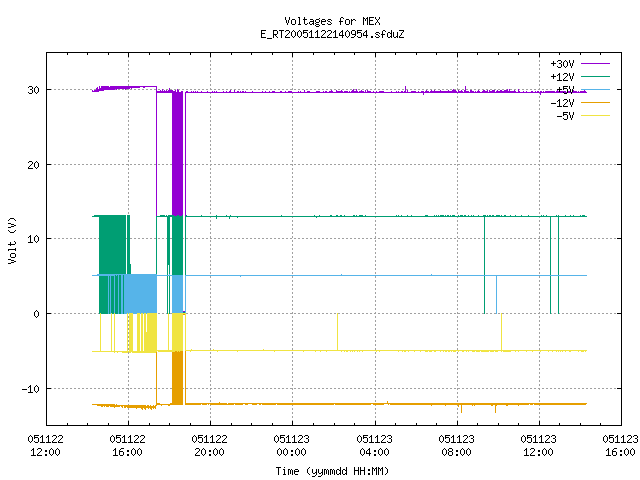The height and width of the screenshot is (480, 640).
Task: Click the y-axis tick label -10
Action: [31, 389]
